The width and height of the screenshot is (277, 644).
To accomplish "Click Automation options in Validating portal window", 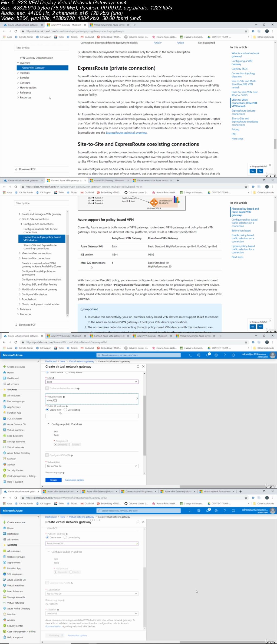I will tap(77, 635).
